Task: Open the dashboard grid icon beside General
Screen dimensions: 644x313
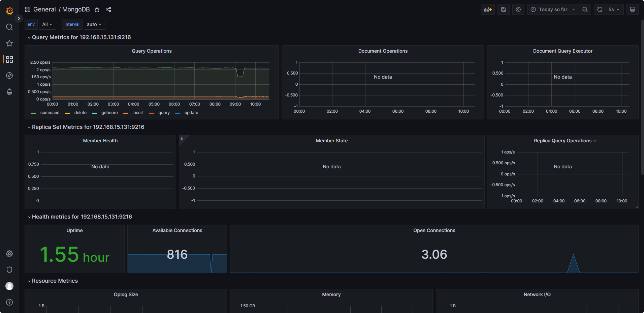Action: [28, 9]
